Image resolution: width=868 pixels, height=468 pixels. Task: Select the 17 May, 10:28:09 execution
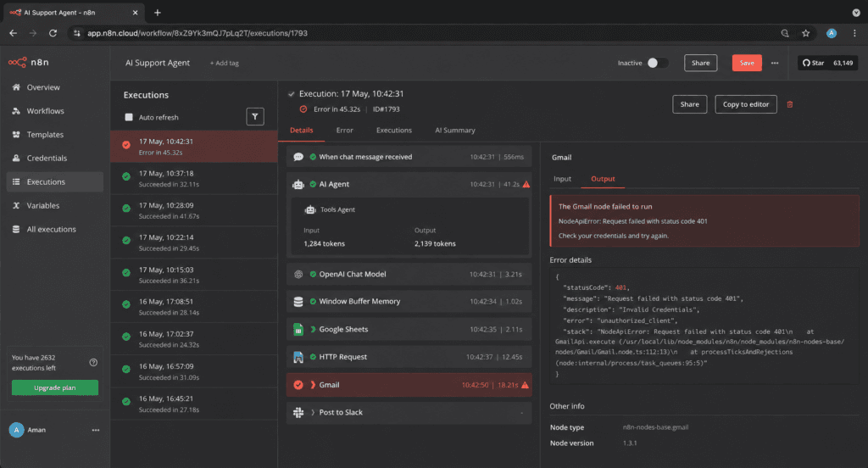point(194,210)
